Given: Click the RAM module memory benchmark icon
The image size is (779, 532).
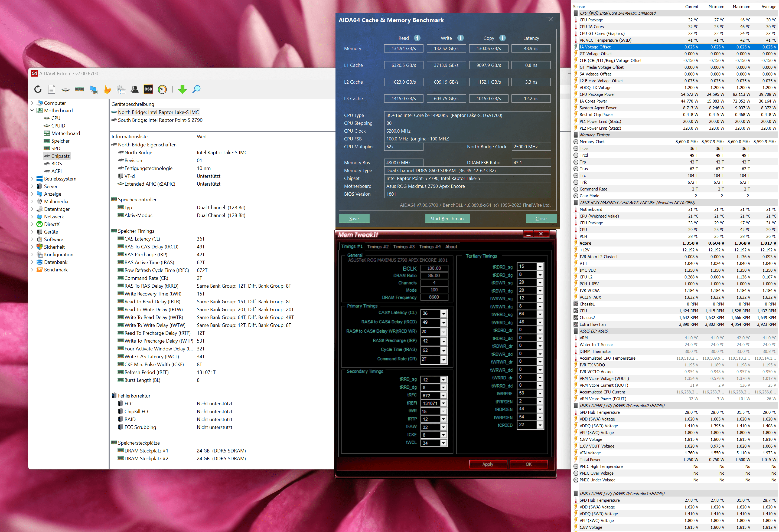Looking at the screenshot, I should click(x=79, y=89).
